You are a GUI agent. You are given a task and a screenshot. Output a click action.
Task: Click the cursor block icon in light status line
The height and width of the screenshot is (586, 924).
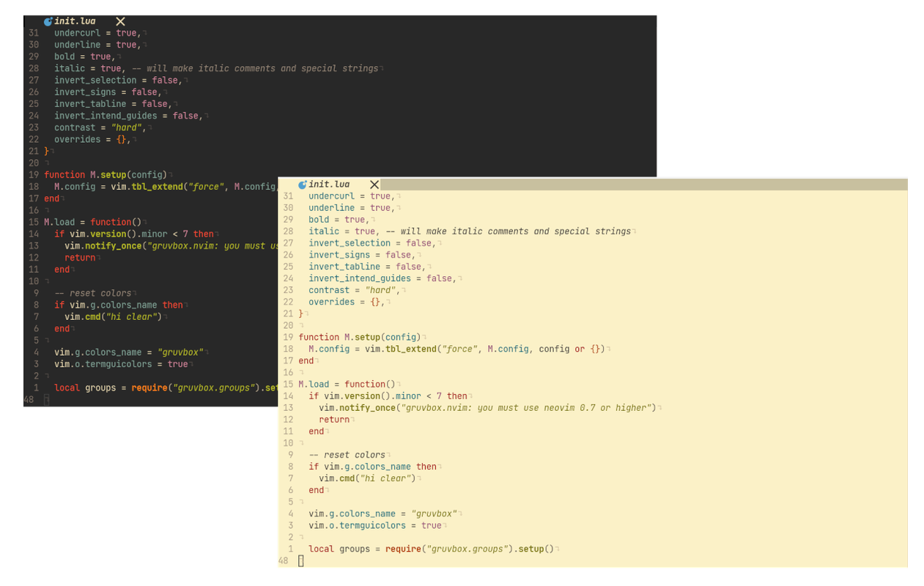[301, 560]
